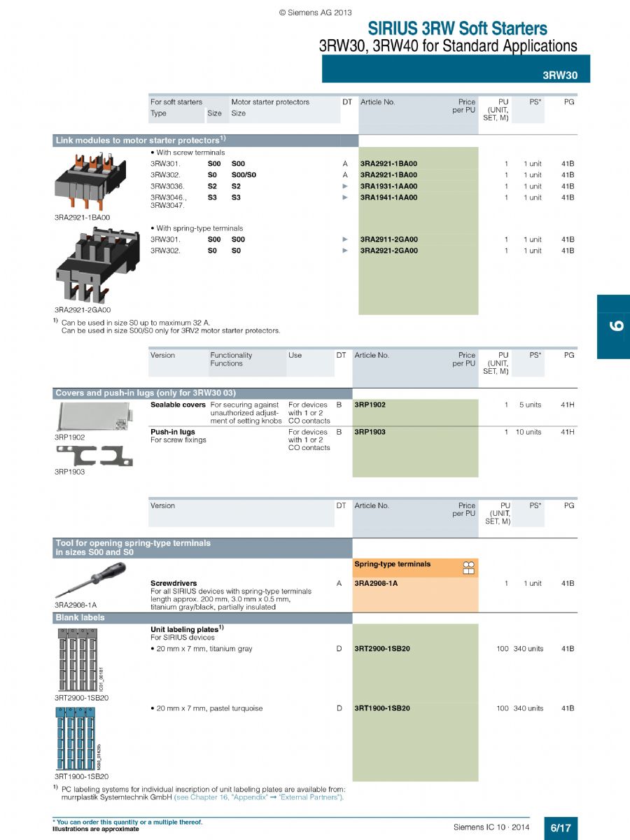The width and height of the screenshot is (630, 840).
Task: Click the Motor starter protectors column header
Action: pyautogui.click(x=270, y=102)
